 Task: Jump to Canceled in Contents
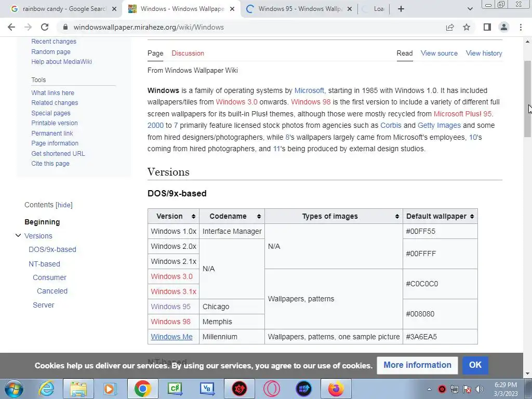[x=52, y=291]
